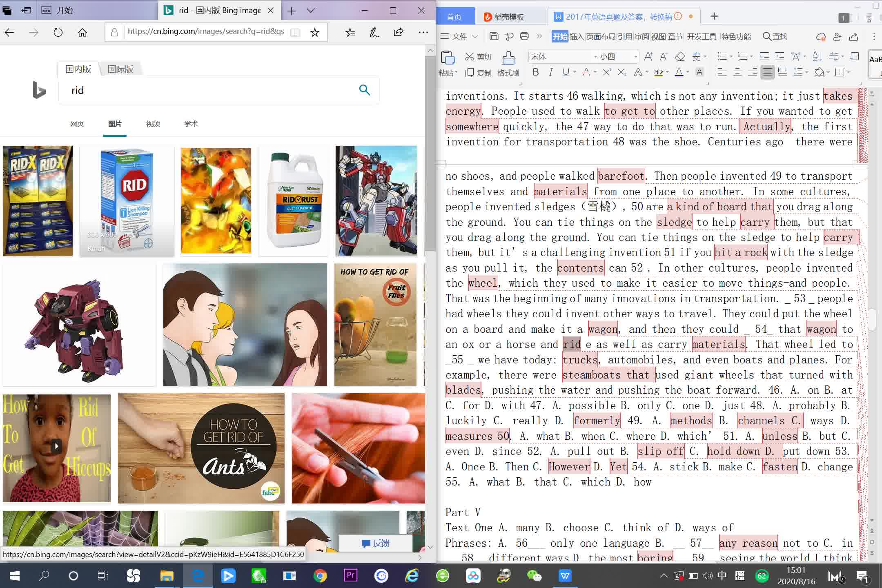Expand the 粘贴 paste options arrow

[456, 73]
